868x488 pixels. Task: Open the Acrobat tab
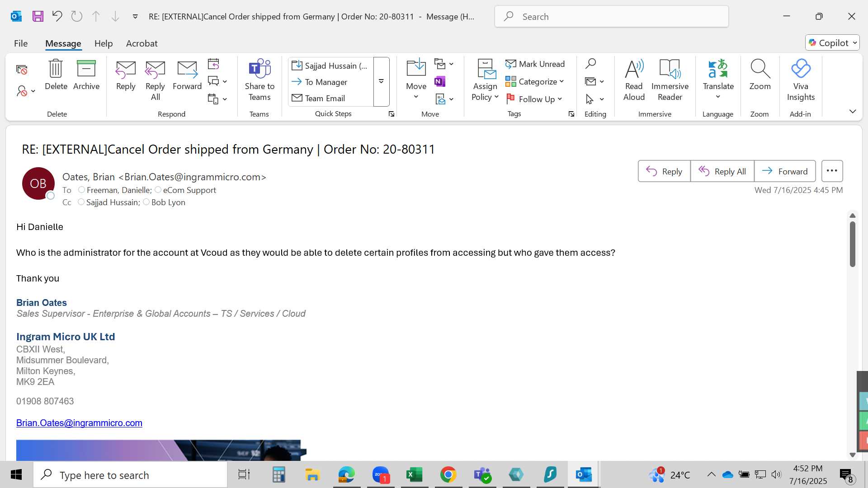click(142, 43)
